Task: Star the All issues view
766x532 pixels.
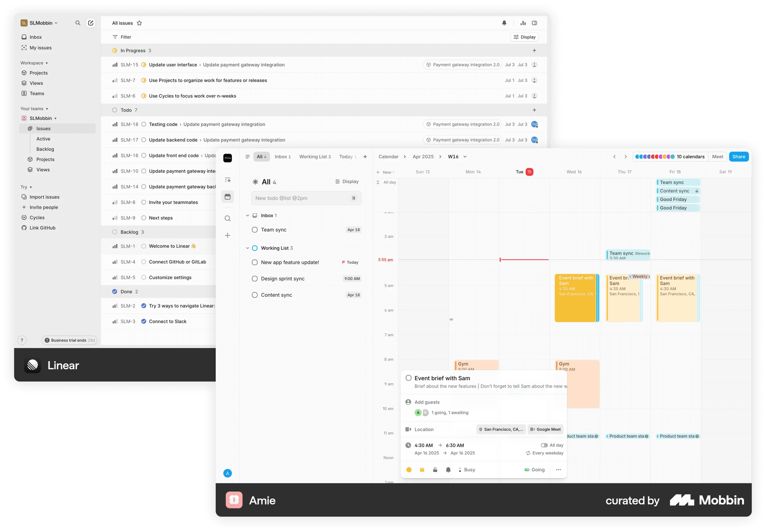Action: click(x=139, y=23)
